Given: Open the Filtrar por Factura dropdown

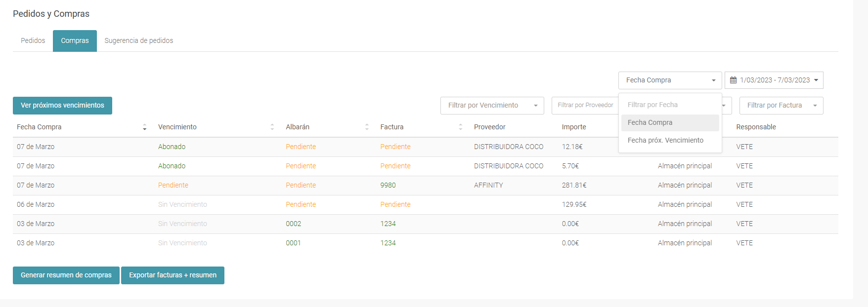Looking at the screenshot, I should click(x=781, y=106).
